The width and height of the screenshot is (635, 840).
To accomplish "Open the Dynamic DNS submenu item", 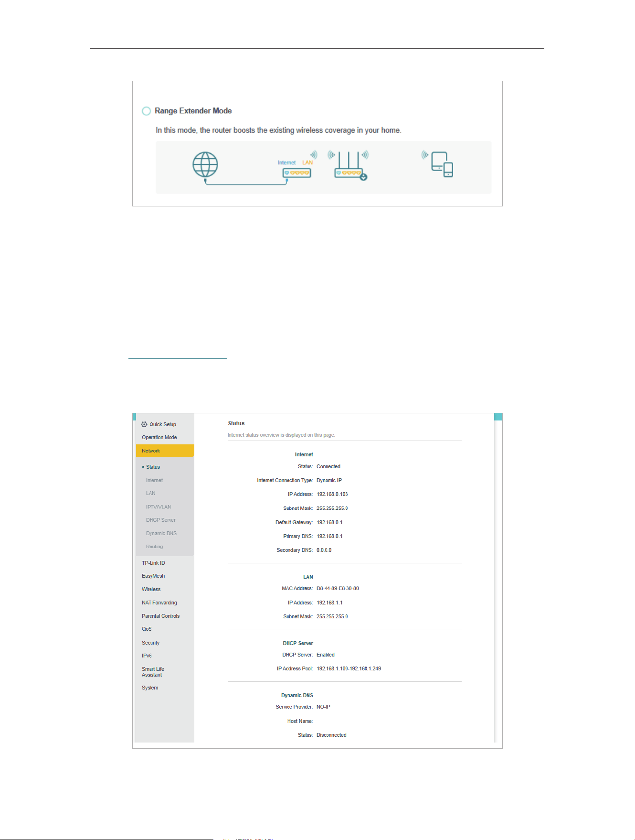I will [x=161, y=533].
